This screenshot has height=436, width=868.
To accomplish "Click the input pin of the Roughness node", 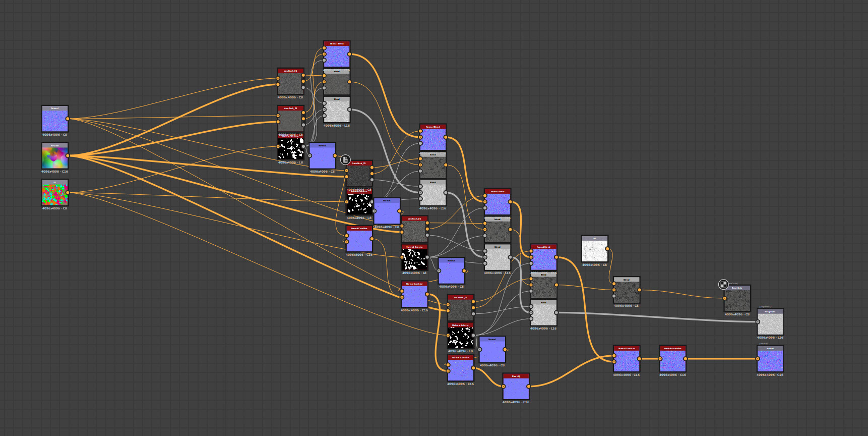I will coord(758,322).
